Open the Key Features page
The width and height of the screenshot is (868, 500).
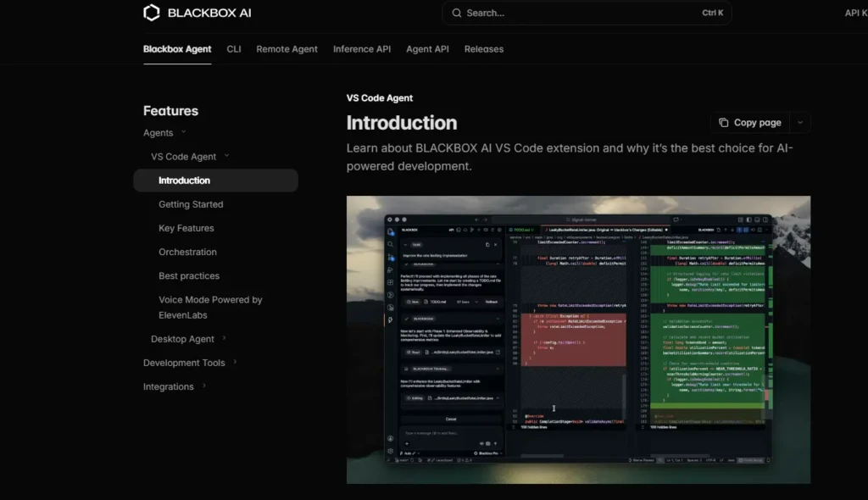click(x=186, y=228)
